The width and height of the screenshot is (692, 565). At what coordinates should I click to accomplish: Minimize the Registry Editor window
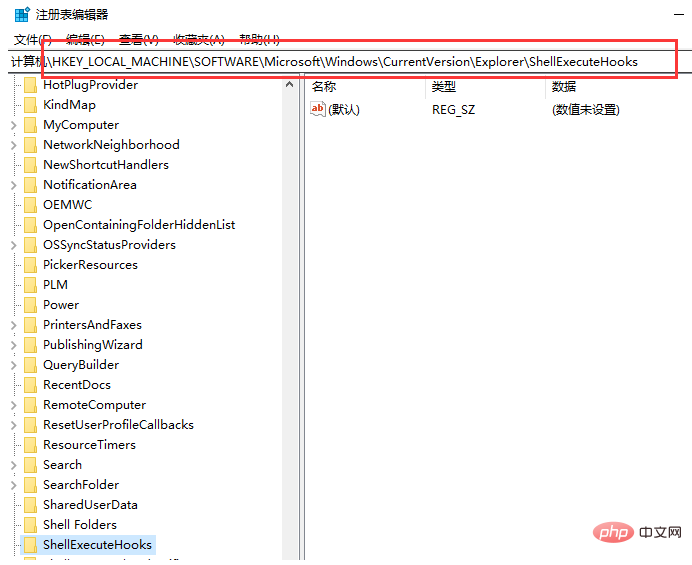[678, 15]
